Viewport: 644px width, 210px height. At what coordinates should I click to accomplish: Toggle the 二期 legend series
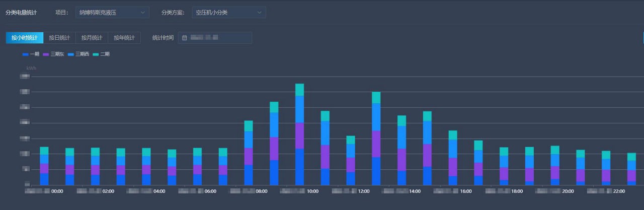point(101,54)
